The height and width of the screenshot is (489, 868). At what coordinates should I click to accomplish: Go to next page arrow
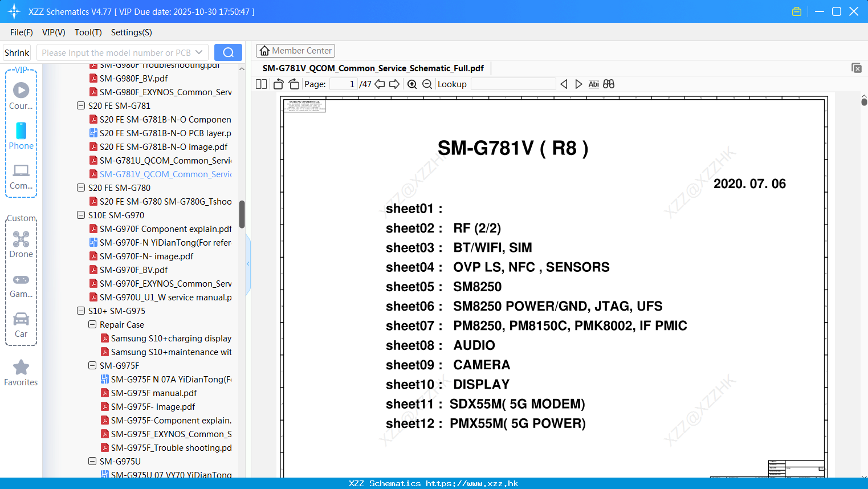[x=394, y=84]
